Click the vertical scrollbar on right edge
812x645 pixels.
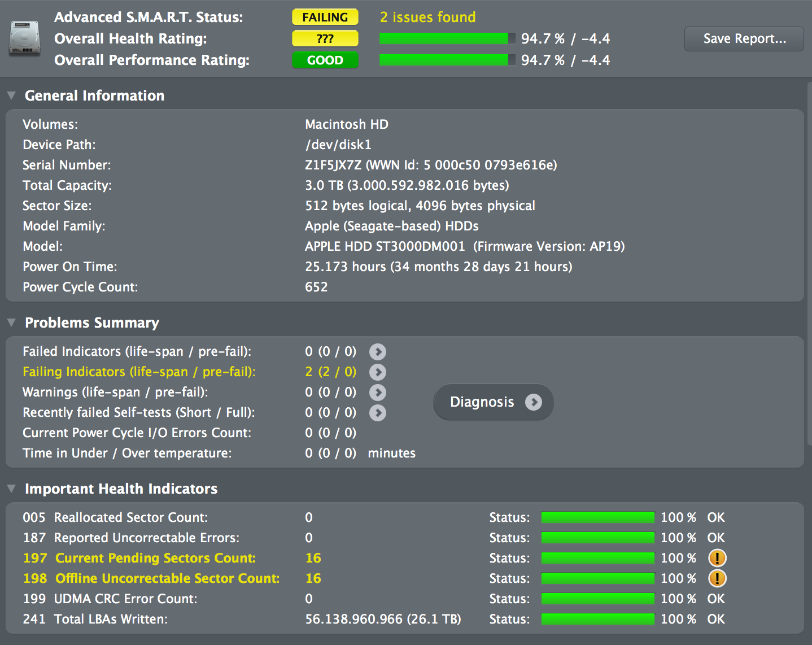tap(809, 263)
